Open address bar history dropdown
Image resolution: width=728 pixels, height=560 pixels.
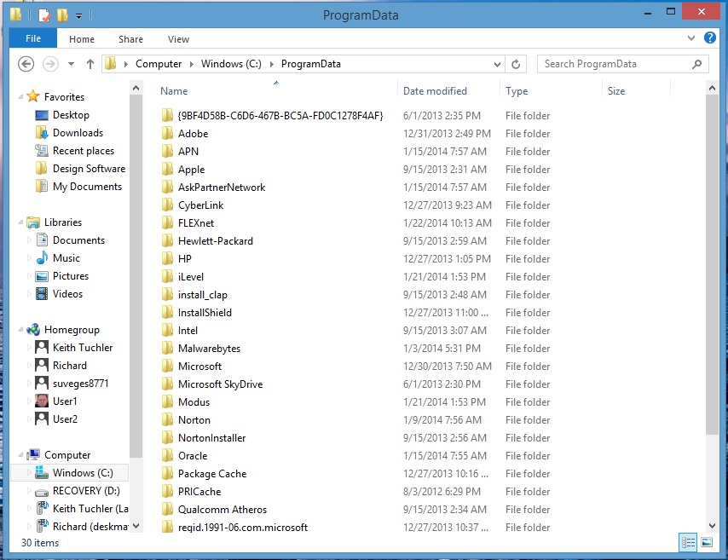497,64
